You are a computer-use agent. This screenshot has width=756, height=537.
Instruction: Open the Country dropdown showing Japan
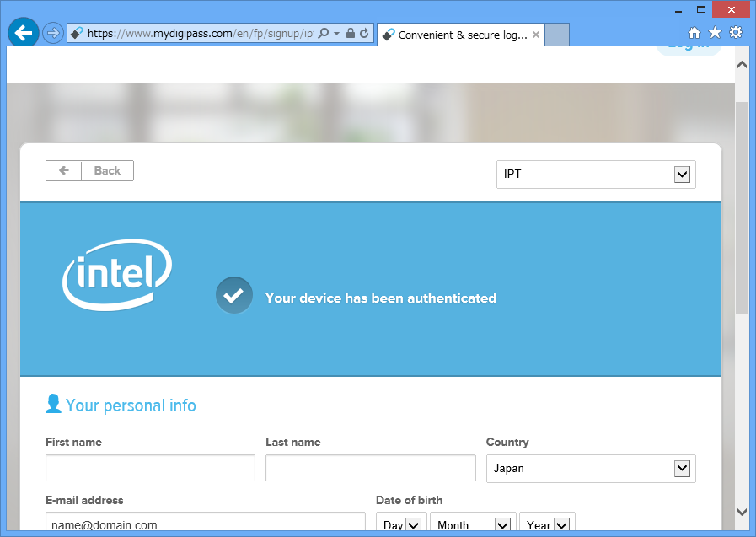591,468
